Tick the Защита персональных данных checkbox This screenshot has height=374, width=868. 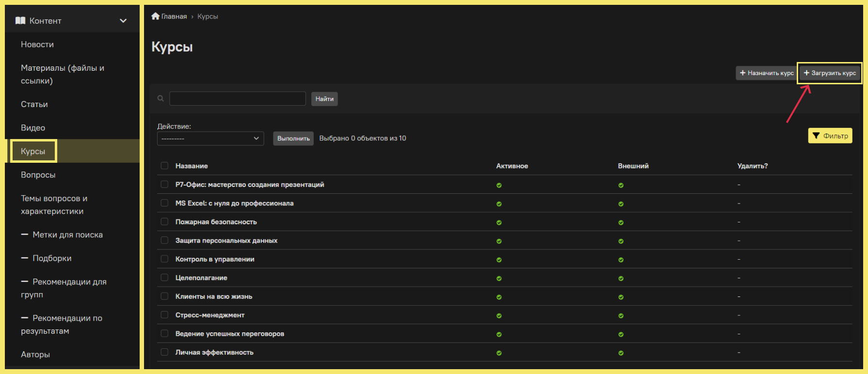click(x=164, y=240)
